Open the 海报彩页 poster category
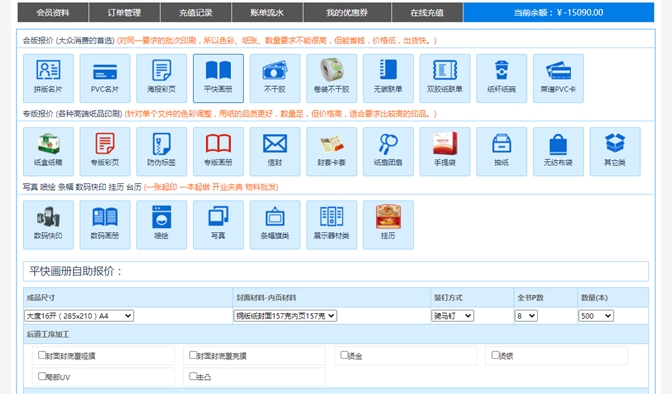 coord(162,78)
